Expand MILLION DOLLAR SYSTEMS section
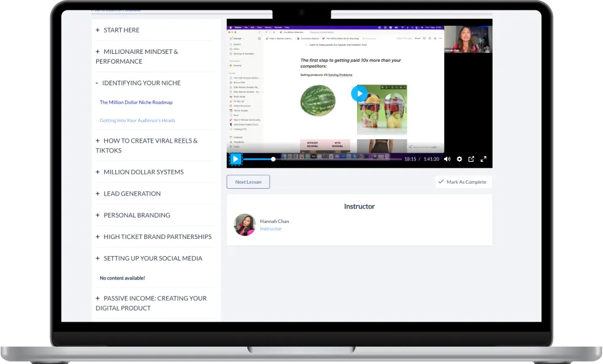 click(x=140, y=172)
